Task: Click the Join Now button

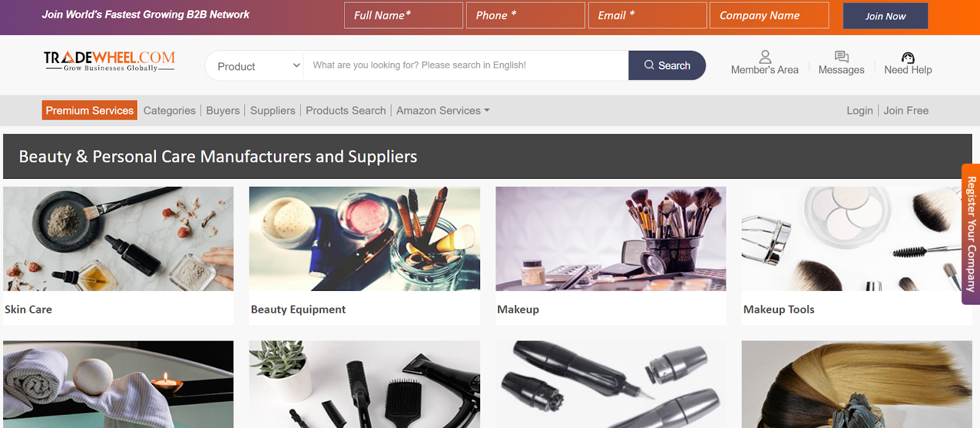Action: coord(886,16)
